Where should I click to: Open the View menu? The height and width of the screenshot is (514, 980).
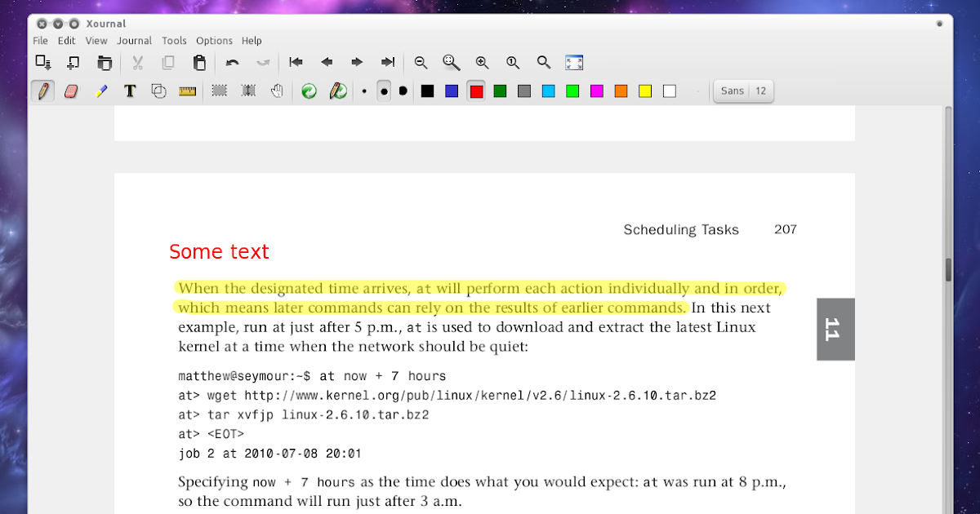point(96,41)
